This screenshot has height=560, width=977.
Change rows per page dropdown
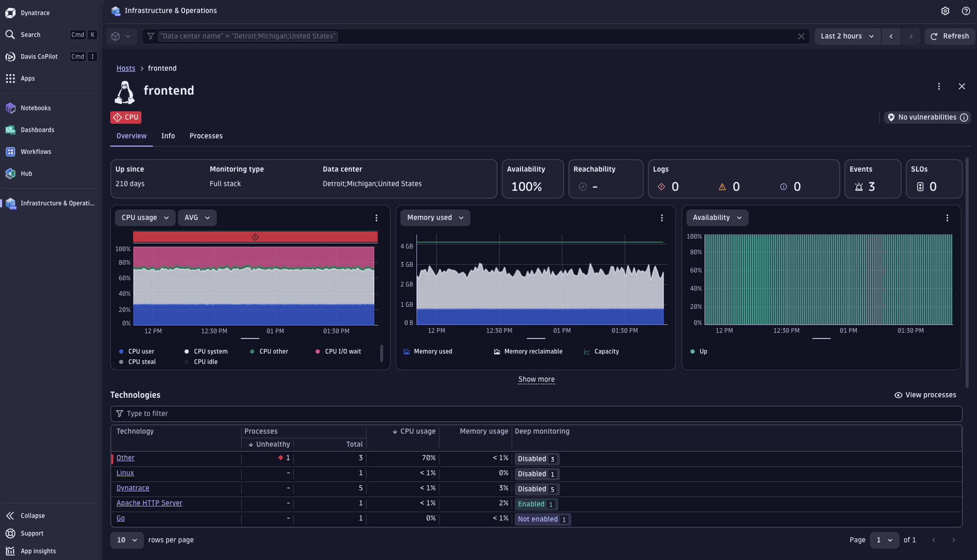pyautogui.click(x=127, y=540)
